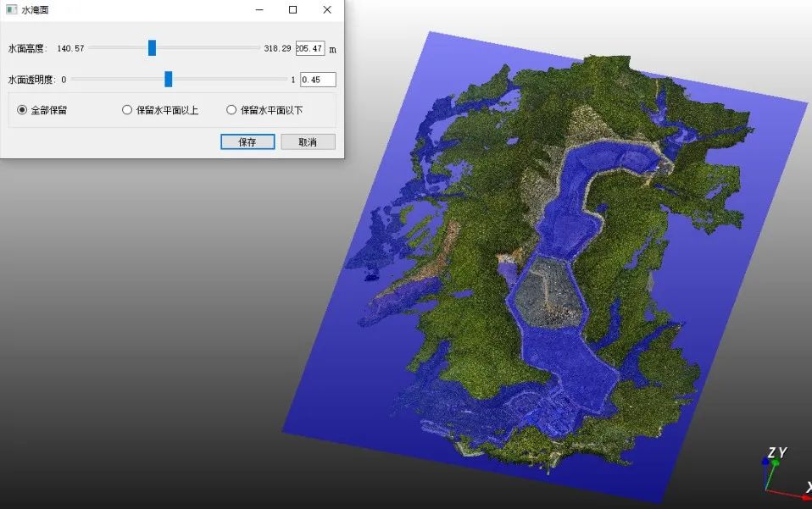The height and width of the screenshot is (509, 812).
Task: Click the 水面高度 slider handle
Action: 152,48
